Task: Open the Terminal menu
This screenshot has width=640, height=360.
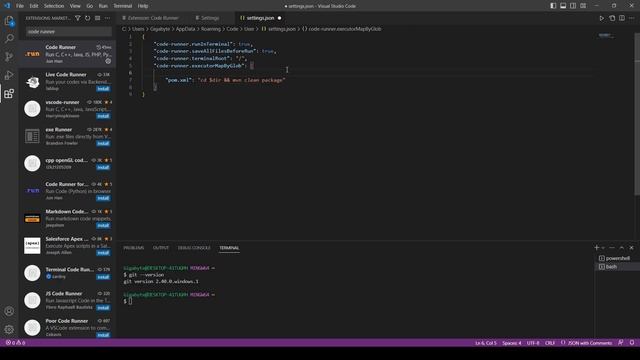Action: pyautogui.click(x=122, y=6)
